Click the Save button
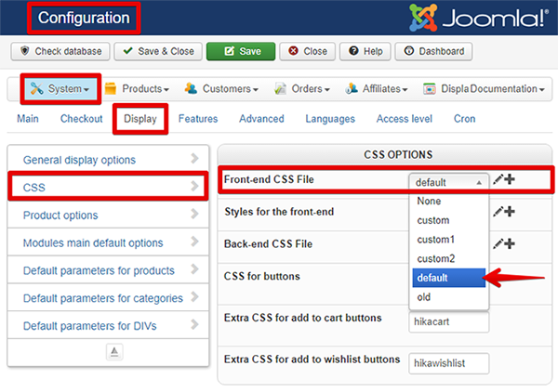 (x=241, y=51)
